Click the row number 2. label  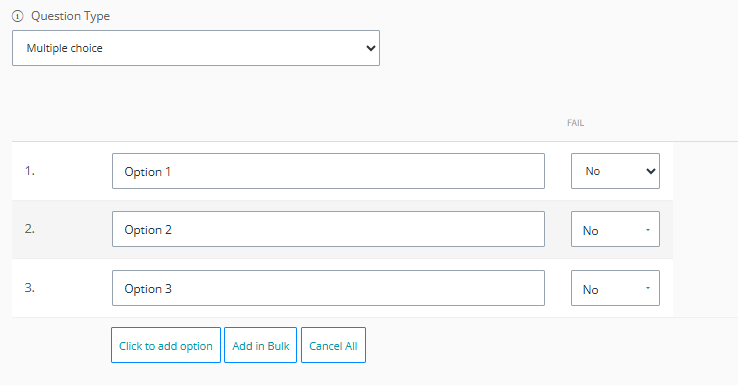30,229
